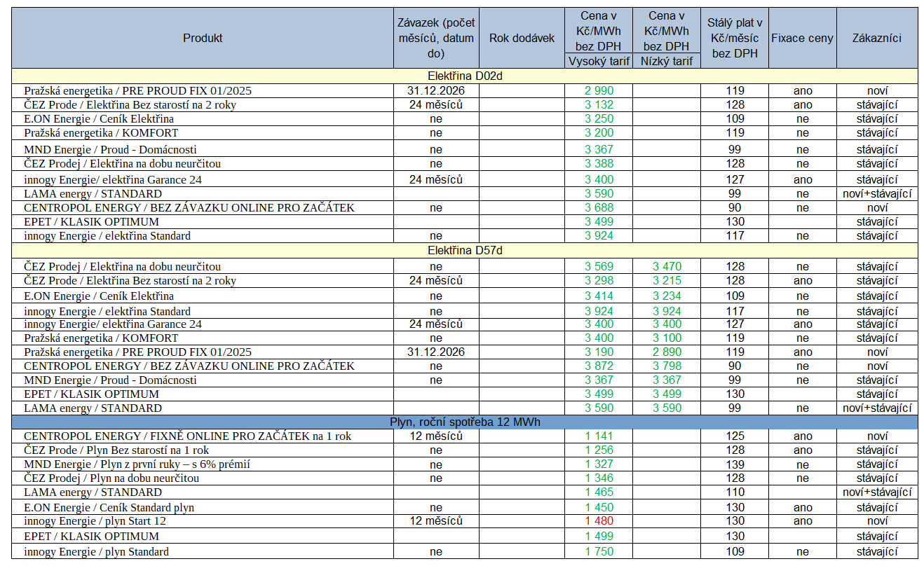Click the gas price '1 465'
This screenshot has width=924, height=566.
[x=599, y=492]
